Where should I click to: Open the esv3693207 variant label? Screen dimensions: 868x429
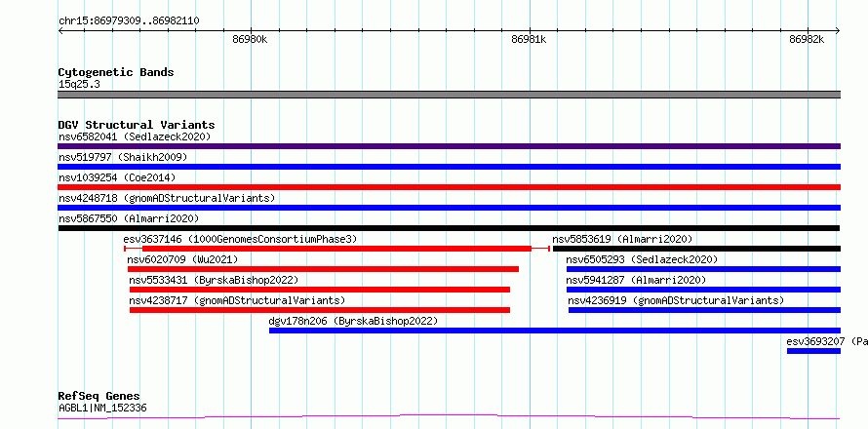tap(827, 341)
